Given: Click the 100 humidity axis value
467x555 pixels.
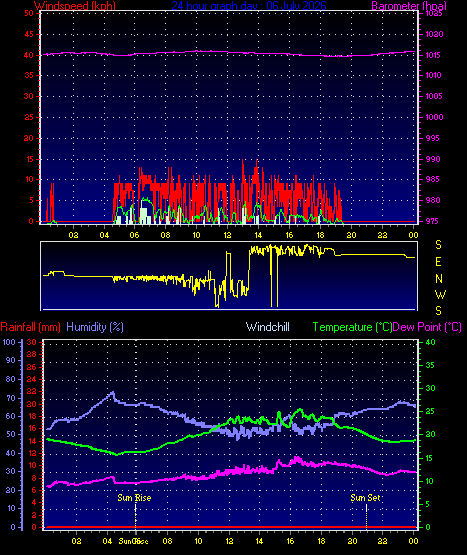Looking at the screenshot, I should click(9, 342).
